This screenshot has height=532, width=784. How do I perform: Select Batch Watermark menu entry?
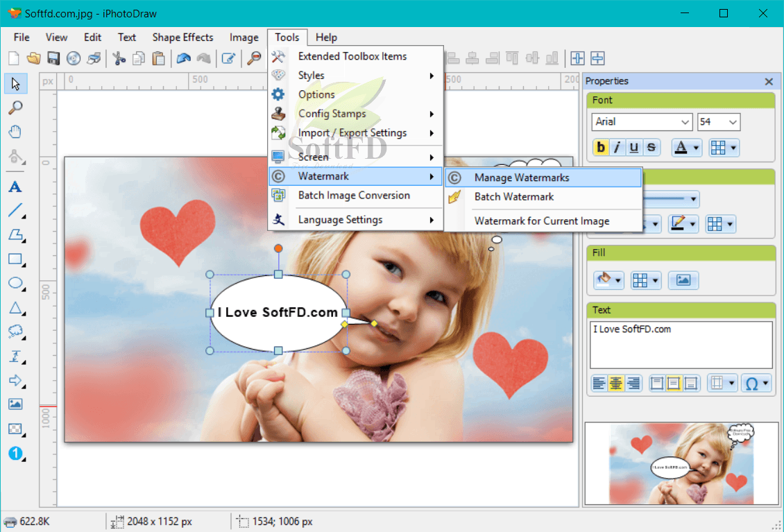(x=543, y=197)
